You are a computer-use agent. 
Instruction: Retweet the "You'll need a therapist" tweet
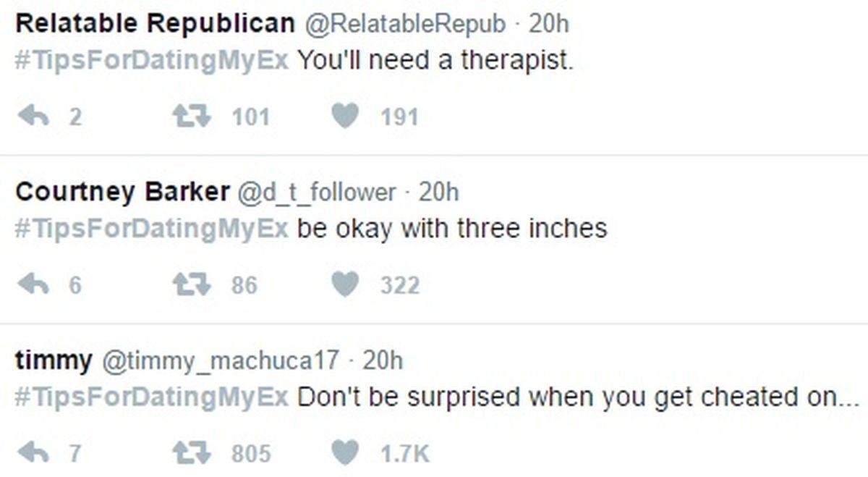point(192,116)
